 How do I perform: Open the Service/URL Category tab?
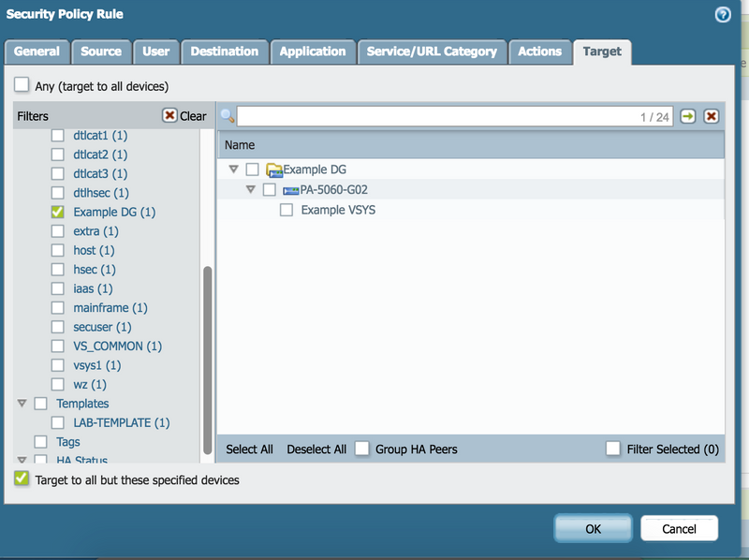coord(432,52)
